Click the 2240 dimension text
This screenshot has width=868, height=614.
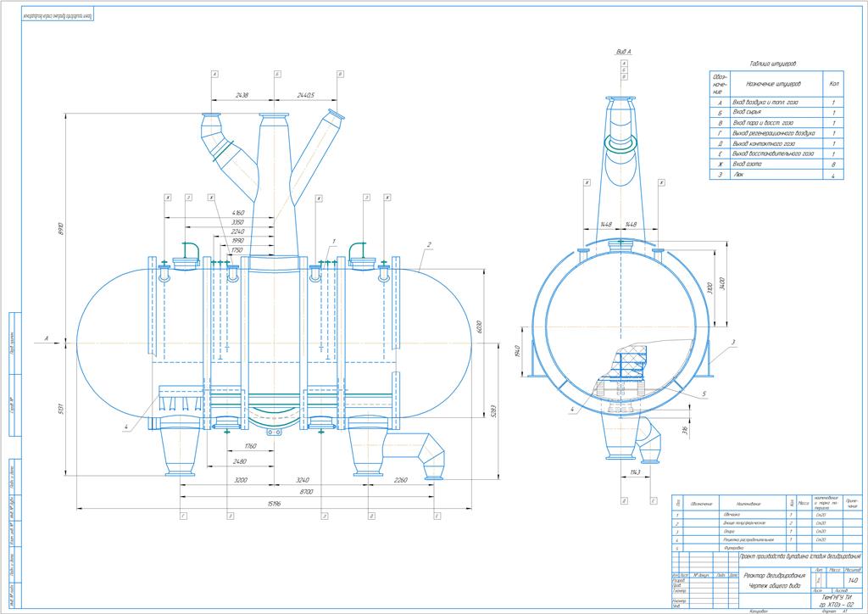tap(238, 232)
